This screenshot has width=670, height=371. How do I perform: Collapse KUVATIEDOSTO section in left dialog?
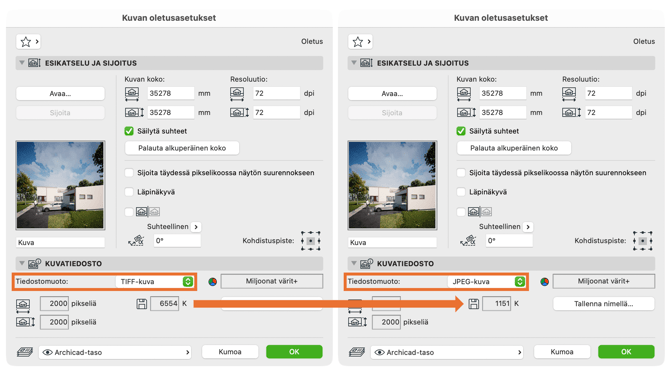pyautogui.click(x=21, y=263)
